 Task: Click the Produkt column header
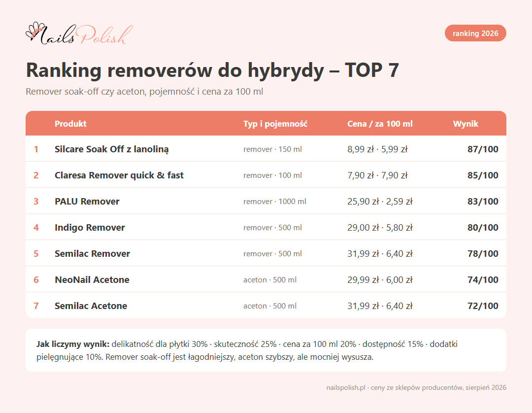(70, 124)
